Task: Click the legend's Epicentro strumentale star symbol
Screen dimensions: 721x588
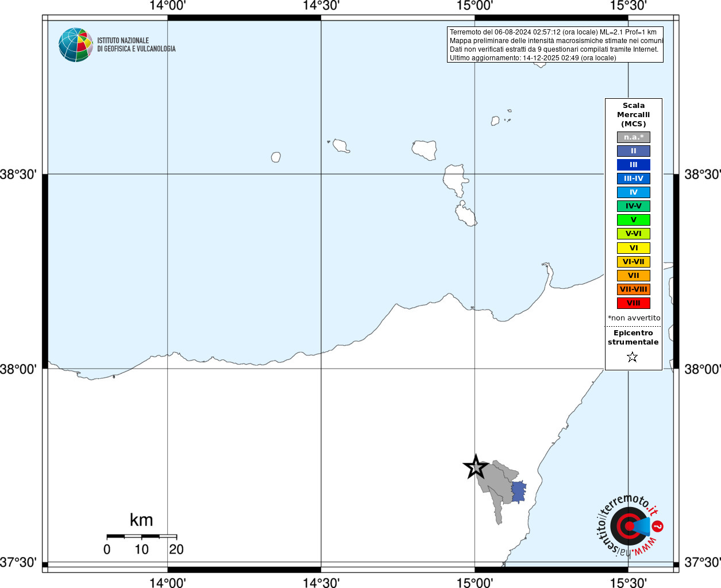Action: point(633,357)
